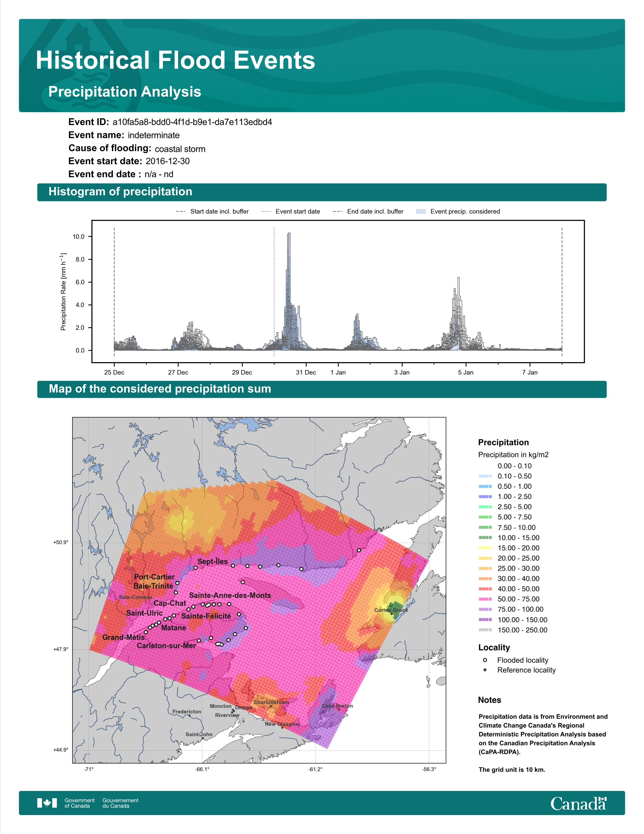Click the Port-Cartier label on map
This screenshot has width=644, height=834.
[x=154, y=577]
